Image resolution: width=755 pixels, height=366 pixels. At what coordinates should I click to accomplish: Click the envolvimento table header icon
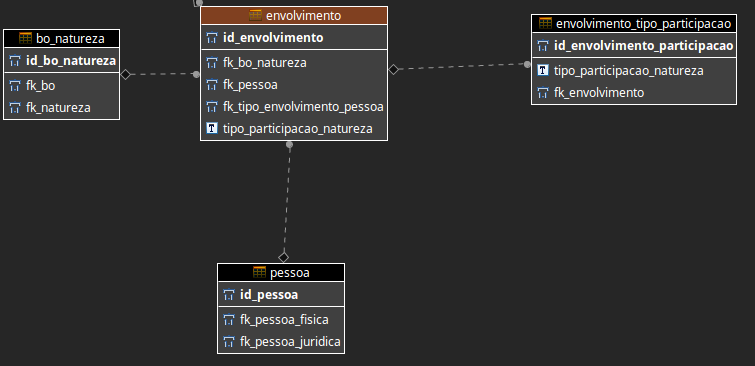255,15
